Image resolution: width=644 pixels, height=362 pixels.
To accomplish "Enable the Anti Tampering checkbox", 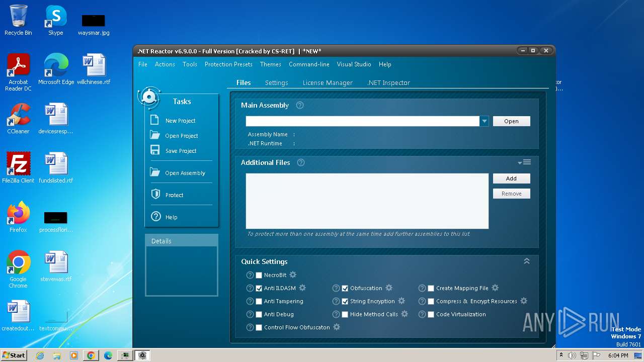I will click(259, 301).
